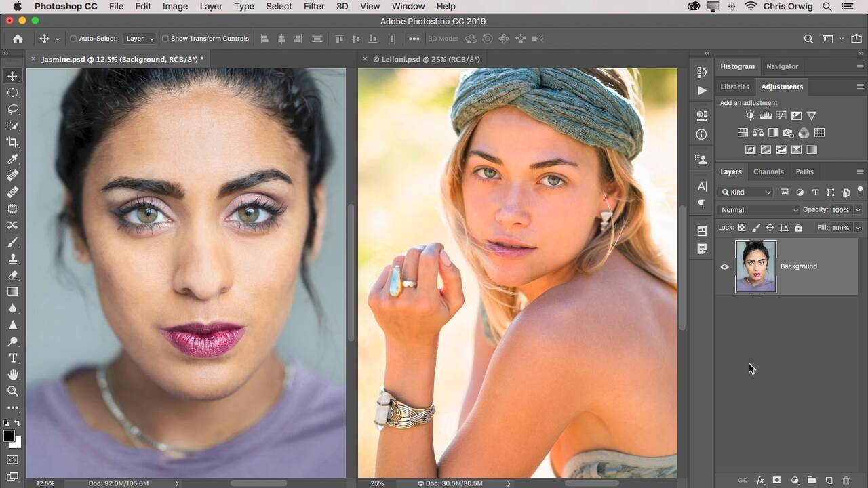Hide the Background layer with the eye icon
The width and height of the screenshot is (868, 488).
click(x=724, y=266)
